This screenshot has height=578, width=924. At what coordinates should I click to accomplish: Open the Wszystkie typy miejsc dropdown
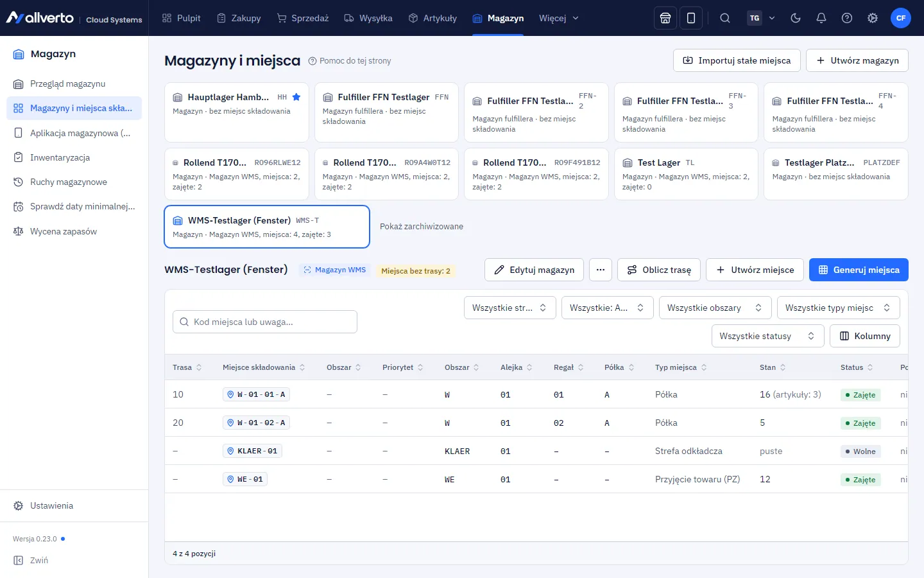click(838, 308)
